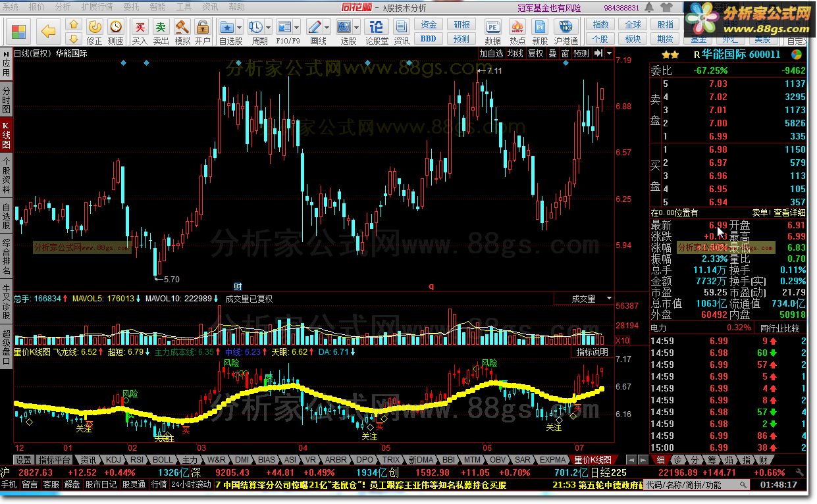Screen dimensions: 817x504
Task: Click the 股市日记 status bar item
Action: point(101,485)
